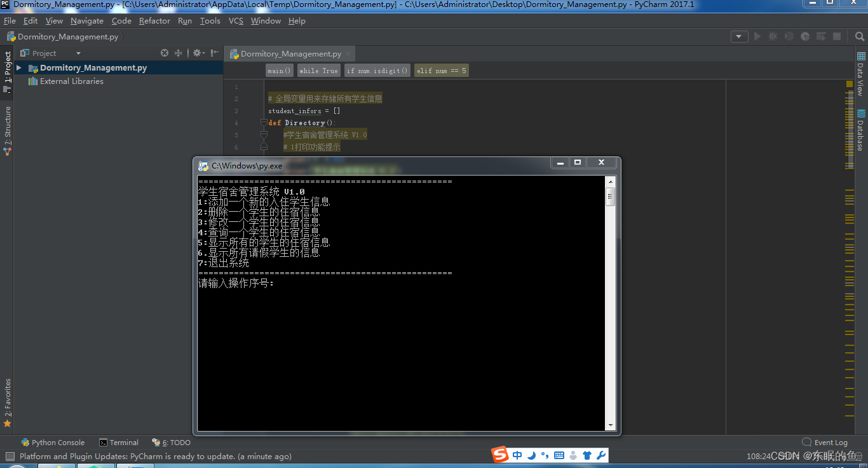
Task: Toggle Sogou Chinese/English mode (中)
Action: tap(517, 455)
